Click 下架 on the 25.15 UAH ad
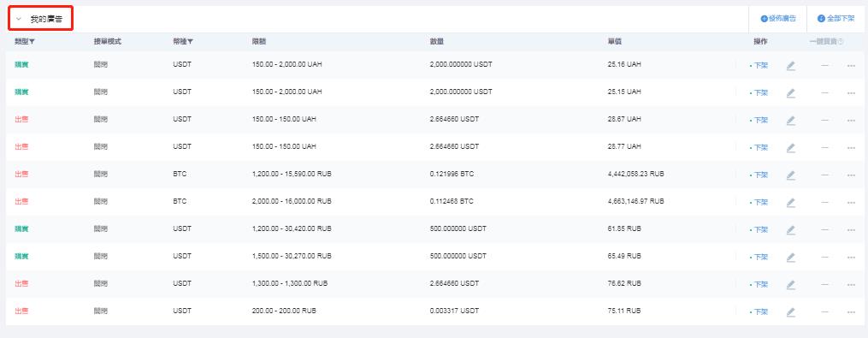Screen dimensions: 868x338 (760, 92)
